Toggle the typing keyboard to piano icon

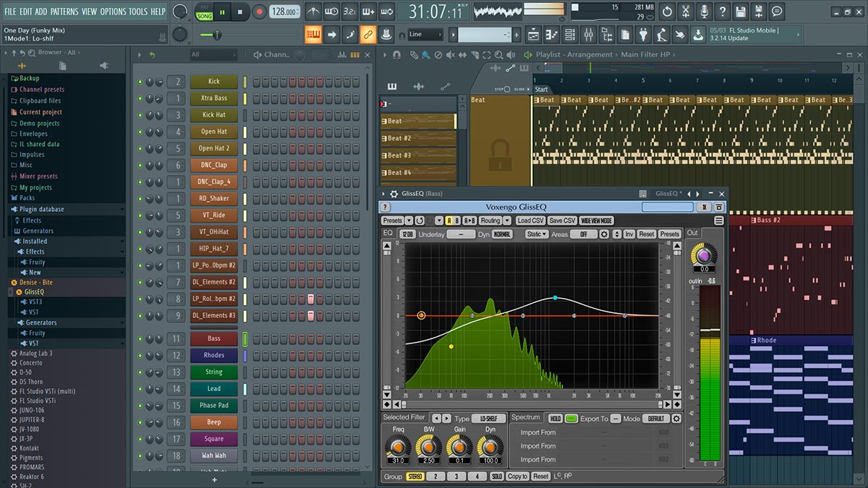[x=313, y=34]
